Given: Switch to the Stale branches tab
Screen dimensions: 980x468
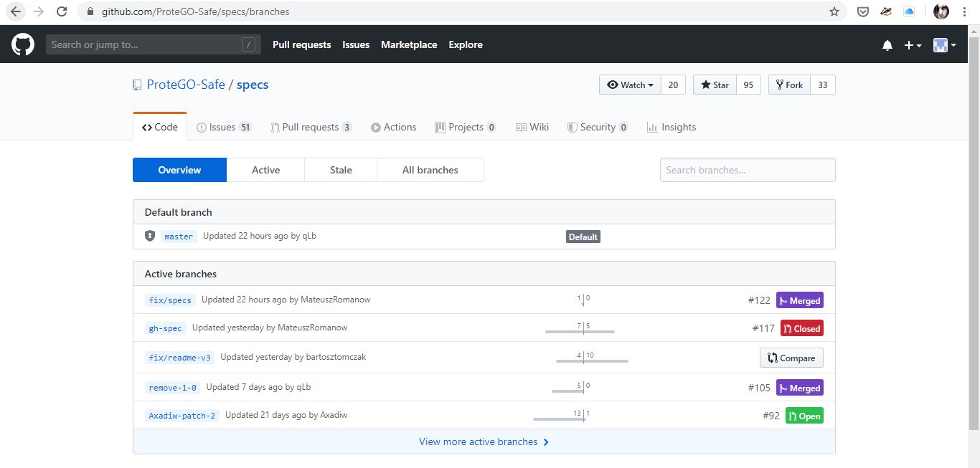Looking at the screenshot, I should coord(341,170).
